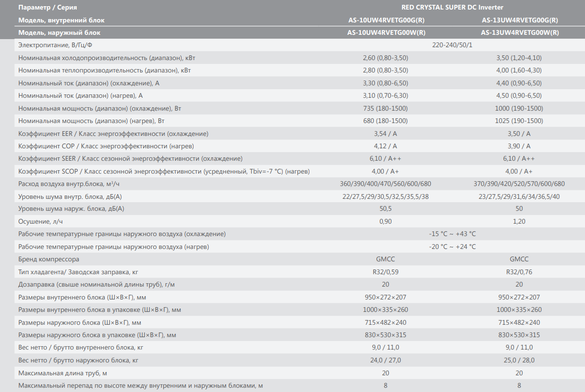The image size is (585, 392).
Task: Select the power supply value 220-240/50/1
Action: [452, 45]
